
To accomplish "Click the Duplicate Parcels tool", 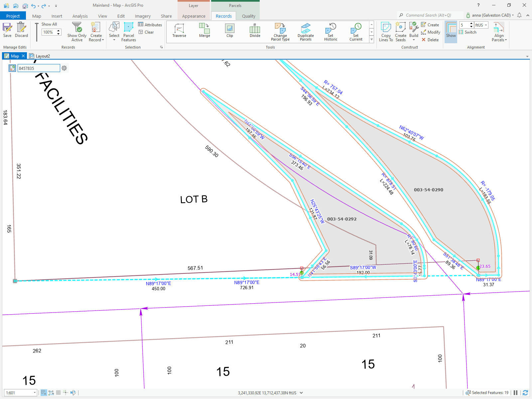I will pyautogui.click(x=306, y=32).
